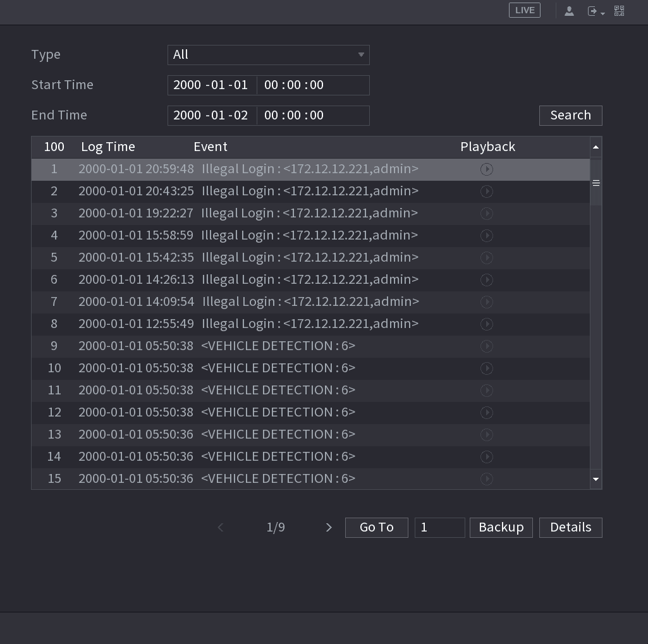Click the LIVE view button
Viewport: 648px width, 644px height.
click(x=525, y=10)
